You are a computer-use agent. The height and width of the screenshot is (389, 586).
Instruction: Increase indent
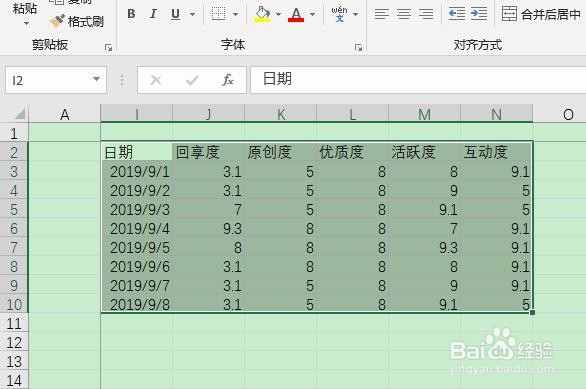pyautogui.click(x=479, y=14)
